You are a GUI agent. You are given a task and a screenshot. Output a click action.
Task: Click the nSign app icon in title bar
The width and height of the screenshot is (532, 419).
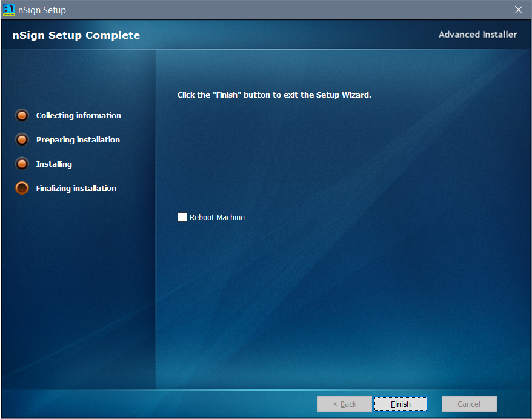[9, 10]
